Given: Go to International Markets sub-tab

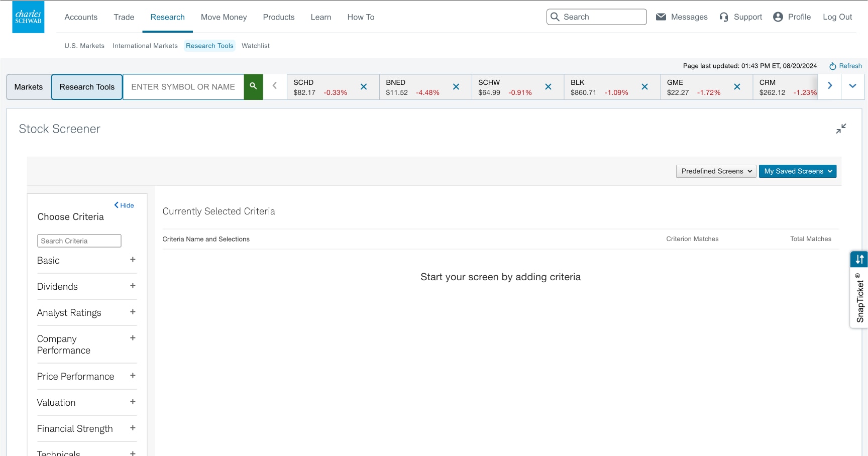Looking at the screenshot, I should pyautogui.click(x=145, y=46).
